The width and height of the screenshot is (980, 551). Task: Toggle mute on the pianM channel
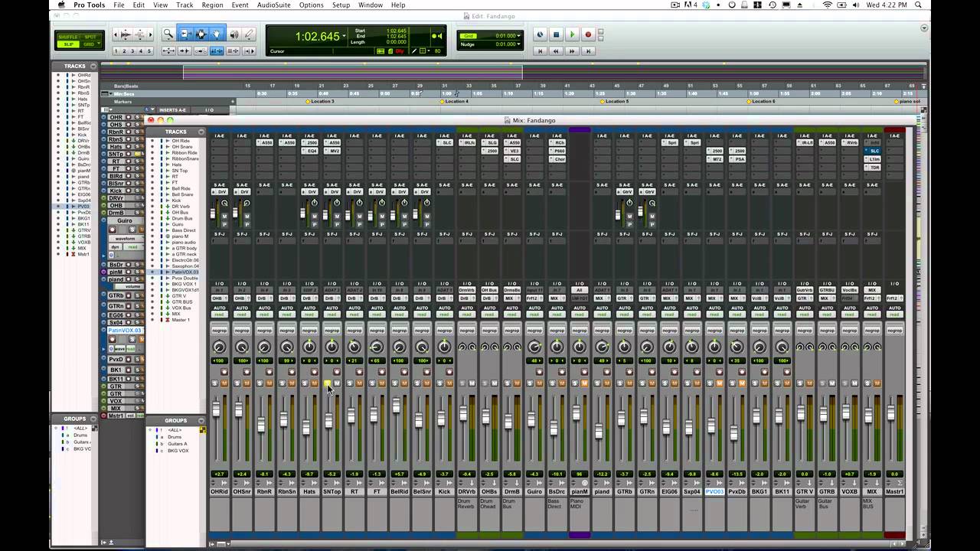[x=583, y=383]
